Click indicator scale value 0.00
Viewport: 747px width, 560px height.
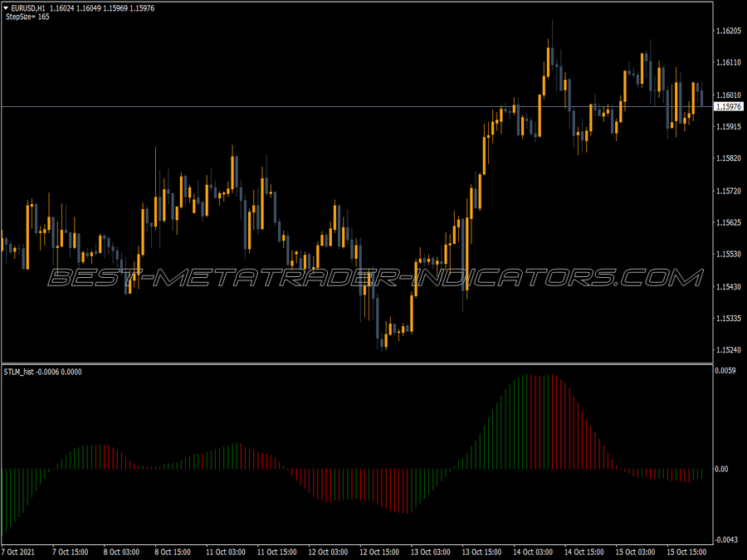(x=722, y=469)
